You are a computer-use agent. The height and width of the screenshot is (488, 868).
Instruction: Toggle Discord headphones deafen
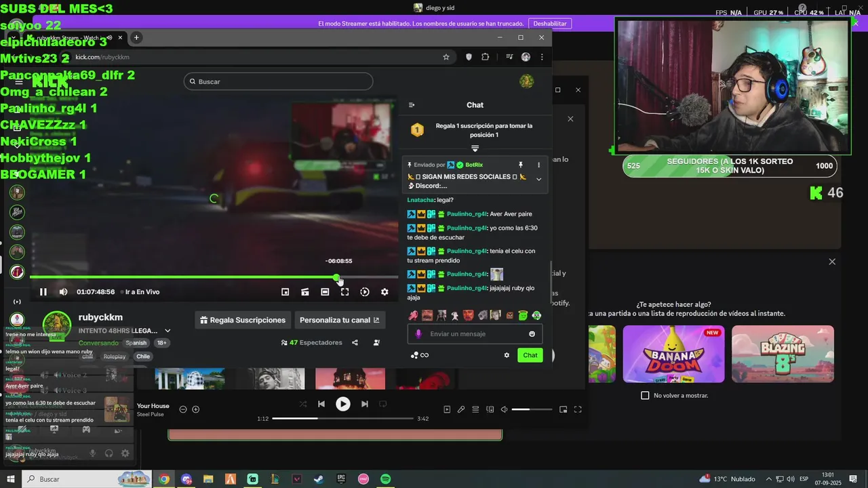109,453
